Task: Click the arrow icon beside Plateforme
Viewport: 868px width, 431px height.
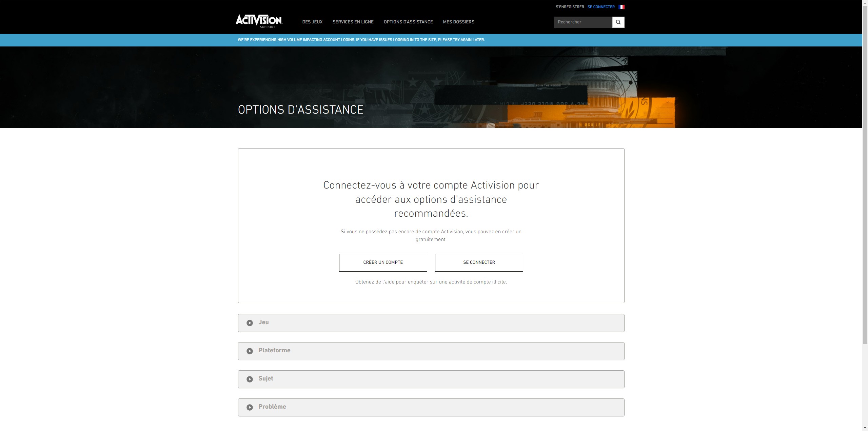Action: click(x=250, y=351)
